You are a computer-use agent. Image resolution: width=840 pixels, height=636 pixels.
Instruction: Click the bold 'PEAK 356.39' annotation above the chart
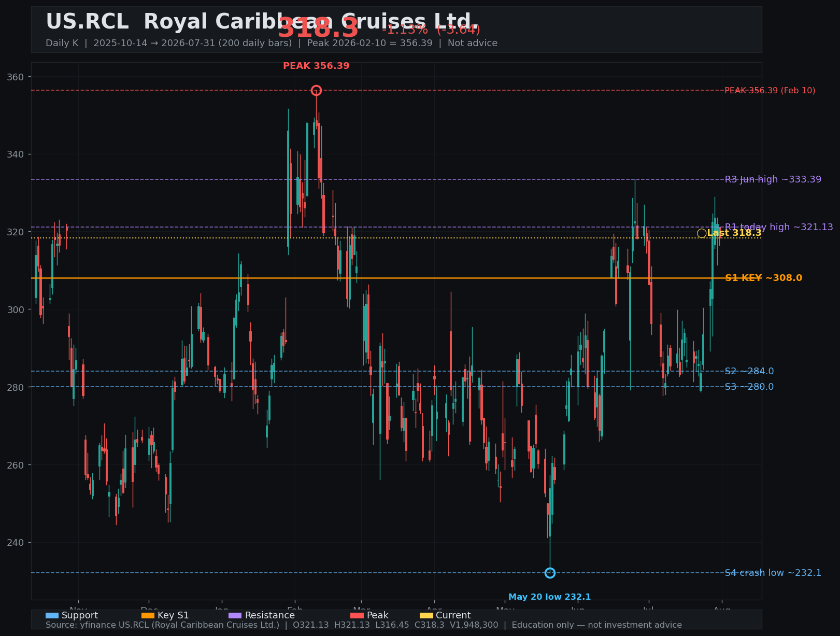(x=316, y=66)
